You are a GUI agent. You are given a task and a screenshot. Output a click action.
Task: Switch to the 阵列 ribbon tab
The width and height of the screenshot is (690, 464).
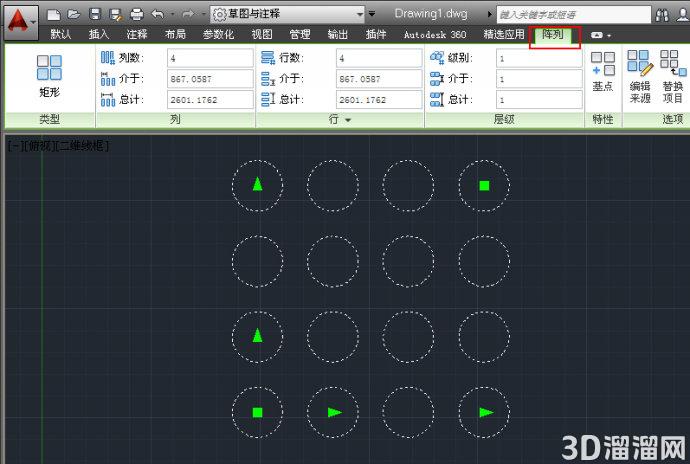552,34
